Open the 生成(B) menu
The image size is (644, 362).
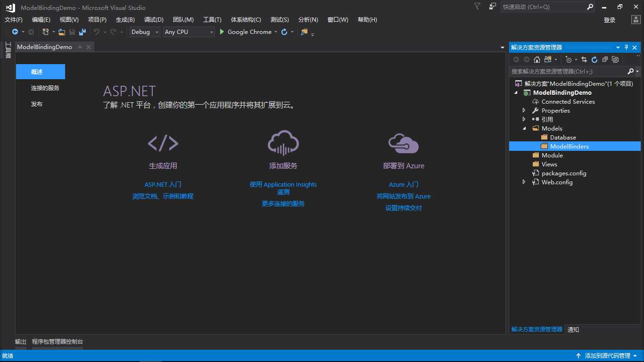coord(125,20)
